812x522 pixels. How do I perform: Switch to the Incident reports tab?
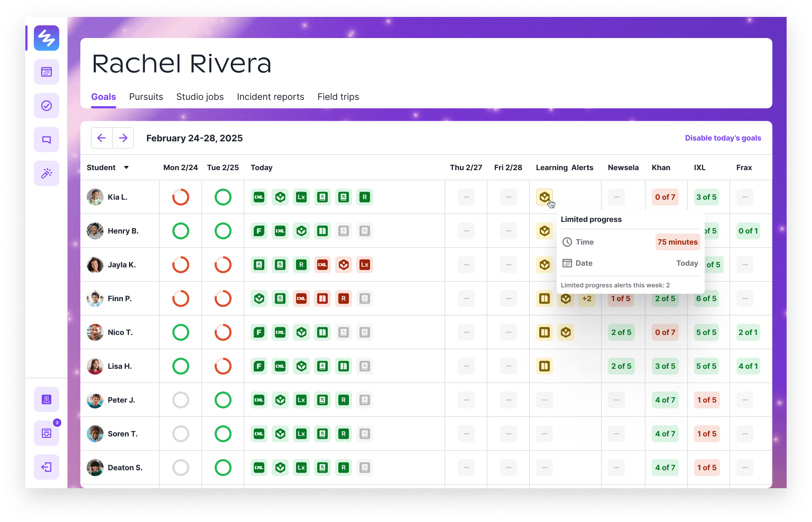(x=270, y=97)
